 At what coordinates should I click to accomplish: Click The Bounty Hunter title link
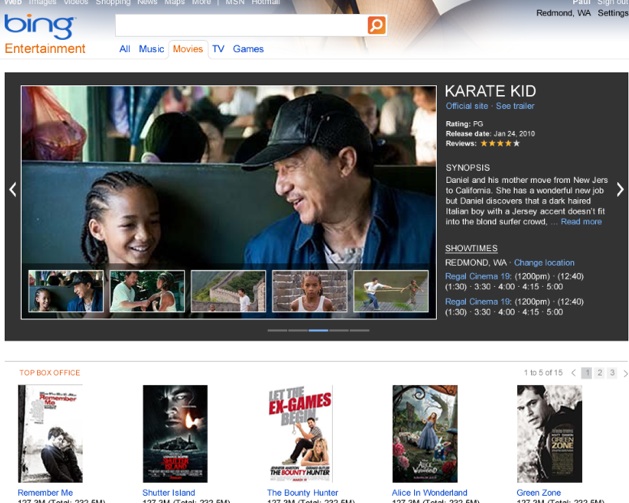coord(302,493)
